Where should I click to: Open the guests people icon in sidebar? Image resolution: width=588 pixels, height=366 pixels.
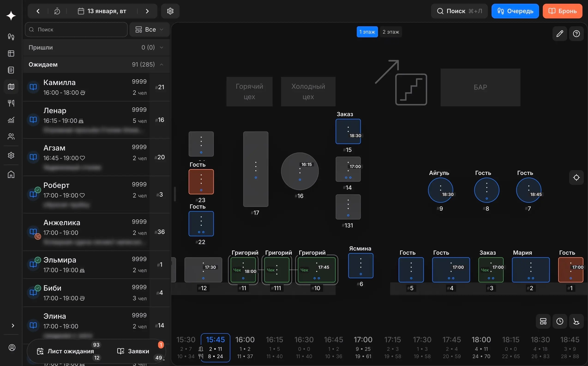11,136
